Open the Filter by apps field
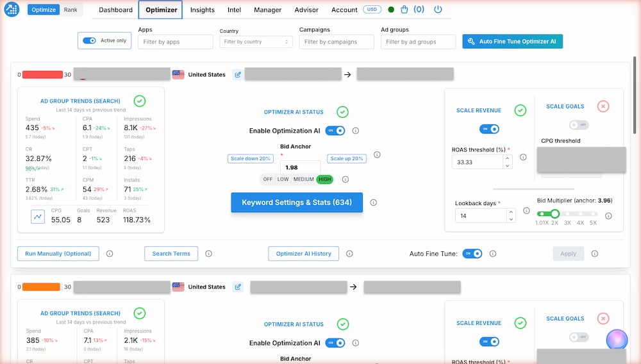The width and height of the screenshot is (641, 364). pos(176,42)
